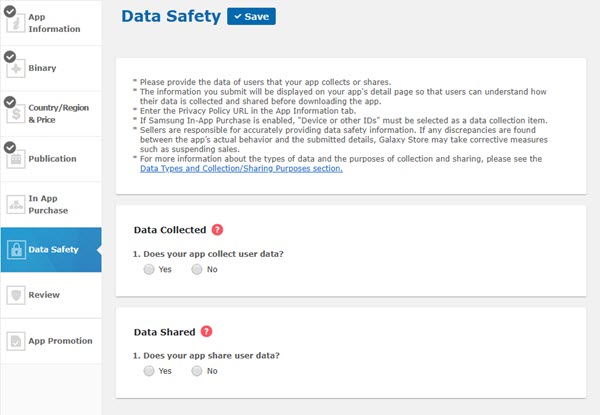Switch to the Review tab
The width and height of the screenshot is (600, 415).
point(44,295)
